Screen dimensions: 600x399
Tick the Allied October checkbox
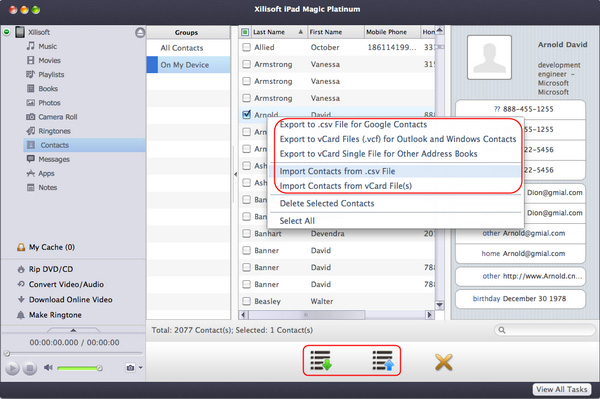pyautogui.click(x=246, y=47)
